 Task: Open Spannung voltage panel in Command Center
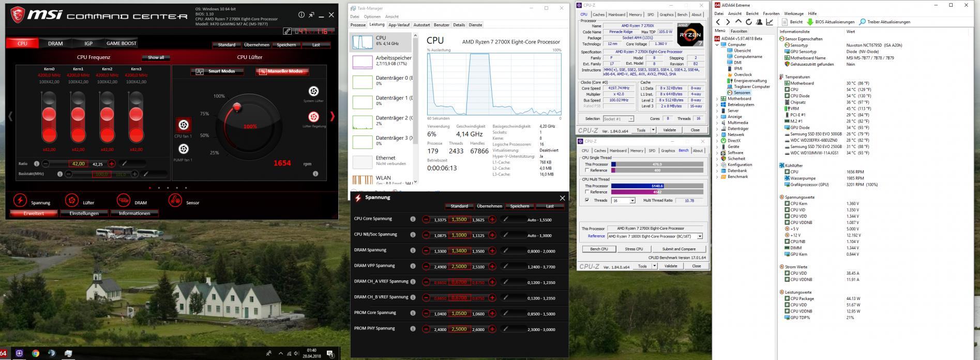[20, 201]
